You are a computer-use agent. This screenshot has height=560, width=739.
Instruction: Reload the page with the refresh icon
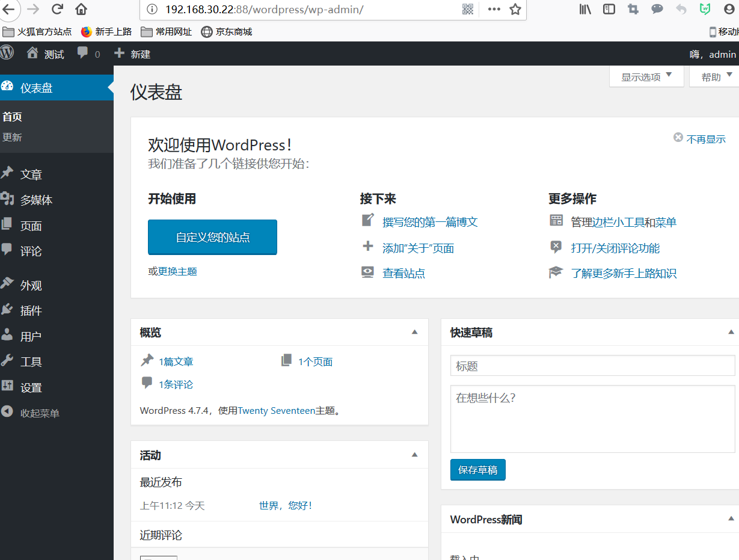58,9
